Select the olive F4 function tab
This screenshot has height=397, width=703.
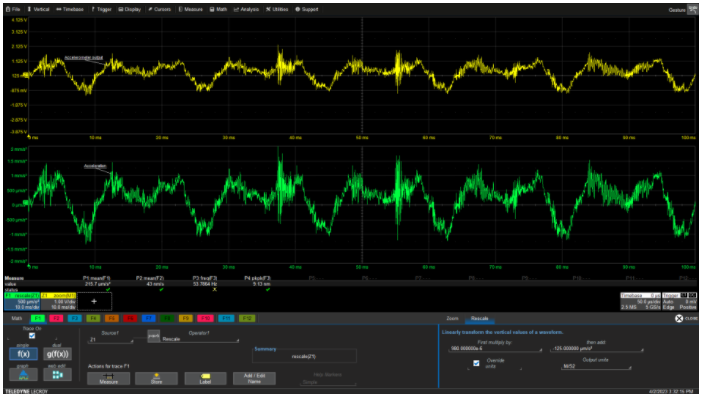(x=93, y=318)
